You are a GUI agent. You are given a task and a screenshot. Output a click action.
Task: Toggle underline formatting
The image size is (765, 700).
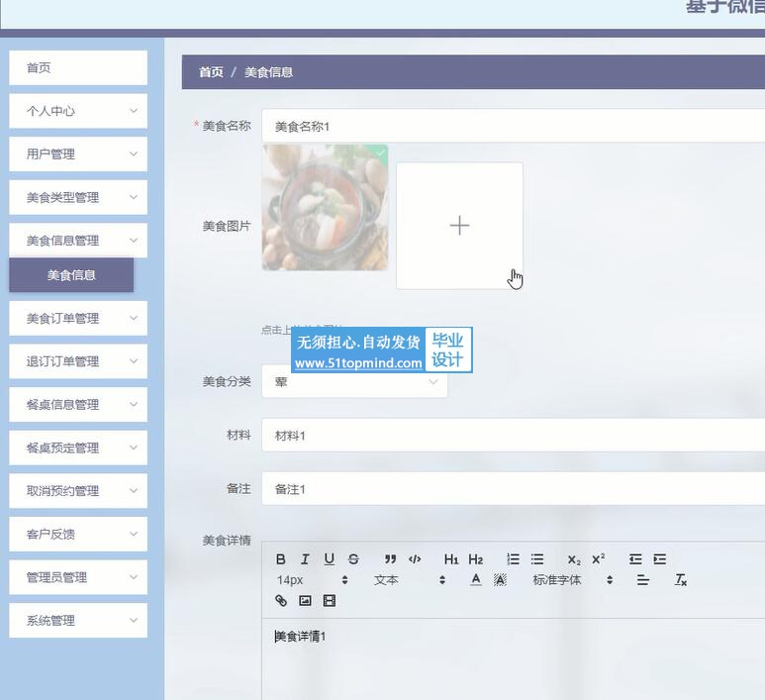click(x=330, y=559)
